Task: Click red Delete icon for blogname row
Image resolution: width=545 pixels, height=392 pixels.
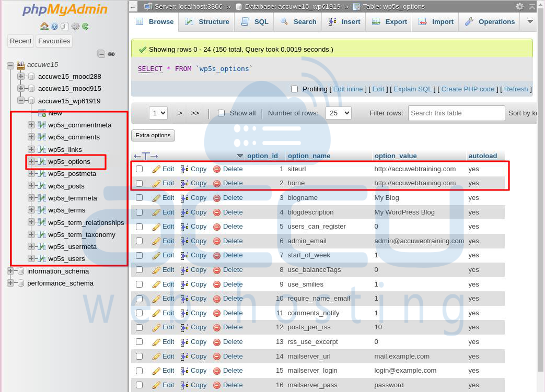Action: coord(217,198)
